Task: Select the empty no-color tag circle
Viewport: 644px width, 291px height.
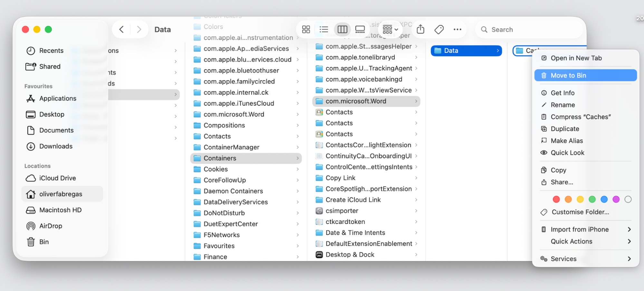Action: pos(628,199)
